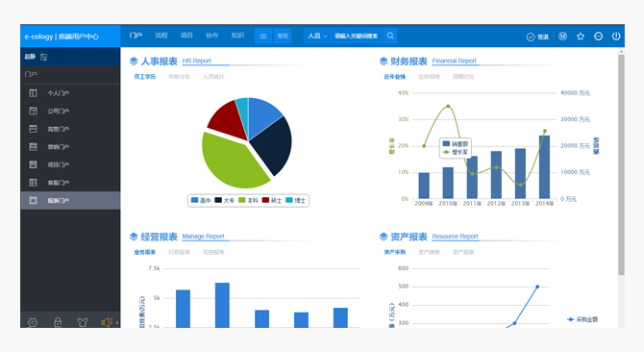
Task: Open the 项目 top navigation tab
Action: 186,36
